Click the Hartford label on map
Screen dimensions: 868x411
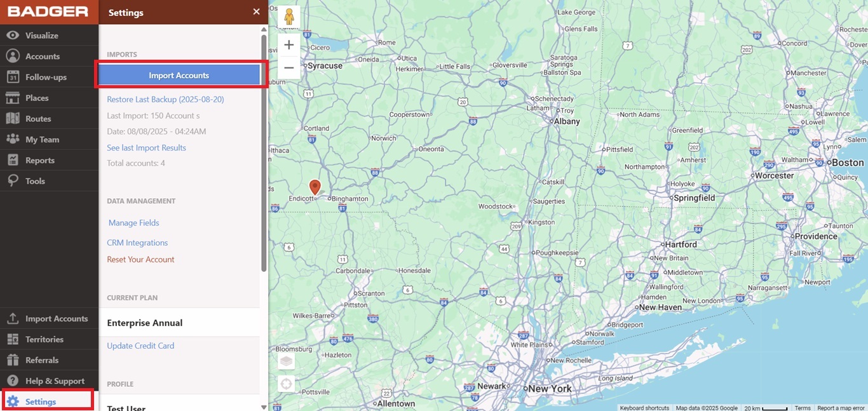click(x=681, y=245)
